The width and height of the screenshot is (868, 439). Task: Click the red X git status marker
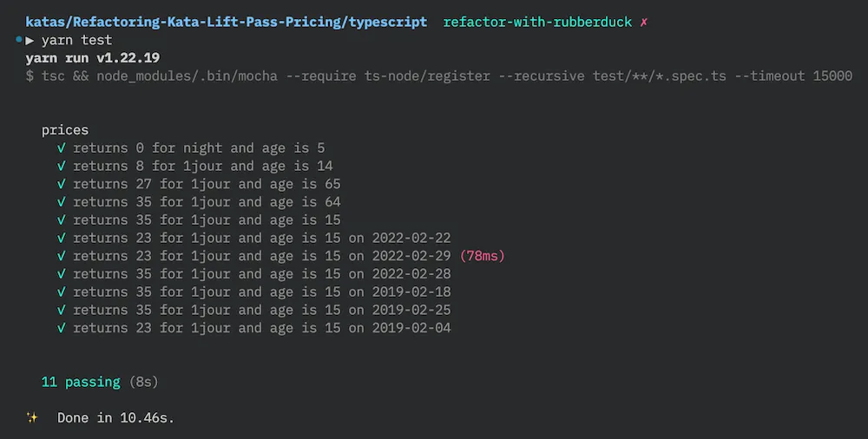[643, 22]
